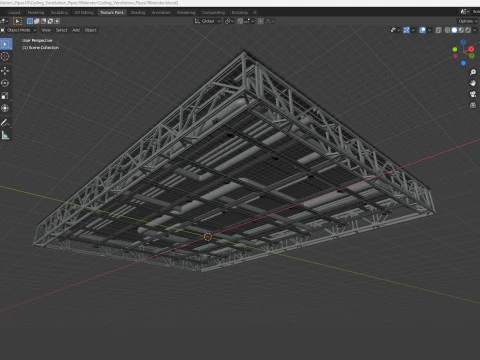Switch to the Shading workspace tab
This screenshot has height=360, width=480.
coord(138,12)
